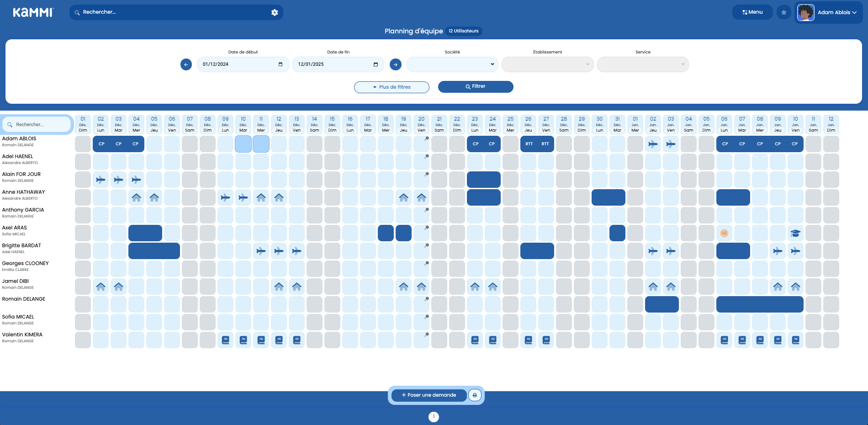Go to previous period with left arrow
This screenshot has height=425, width=868.
[x=186, y=64]
